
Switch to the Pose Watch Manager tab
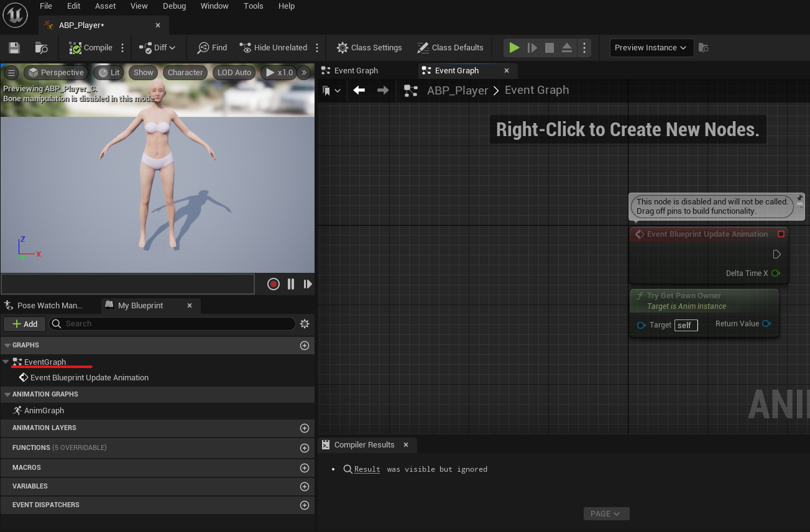pos(50,306)
